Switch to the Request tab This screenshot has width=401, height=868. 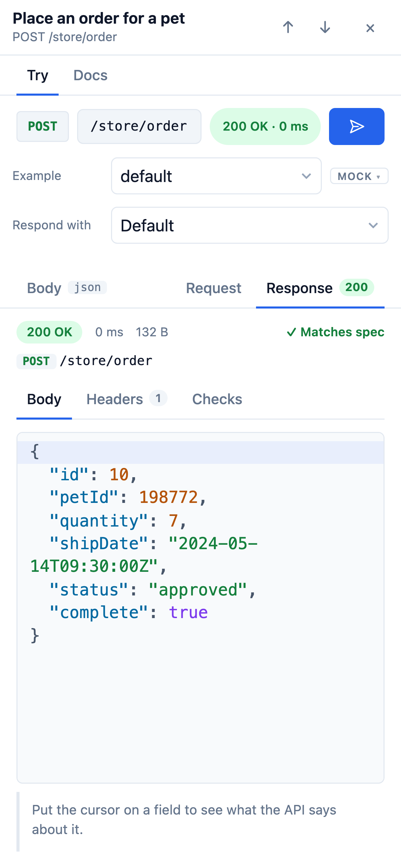coord(214,288)
